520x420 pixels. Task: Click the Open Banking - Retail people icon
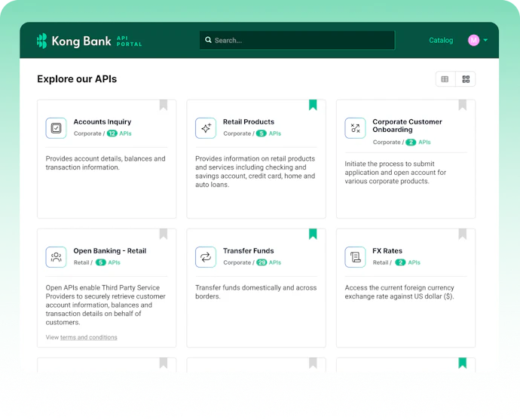click(x=56, y=257)
